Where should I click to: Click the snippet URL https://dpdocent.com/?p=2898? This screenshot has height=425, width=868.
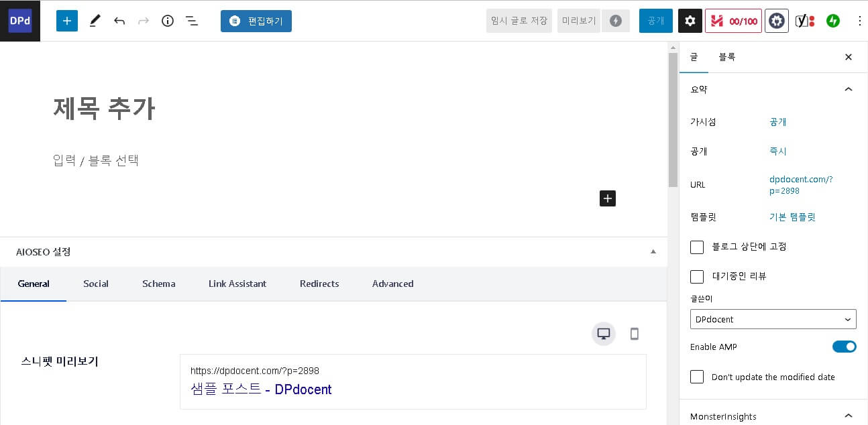(x=255, y=371)
